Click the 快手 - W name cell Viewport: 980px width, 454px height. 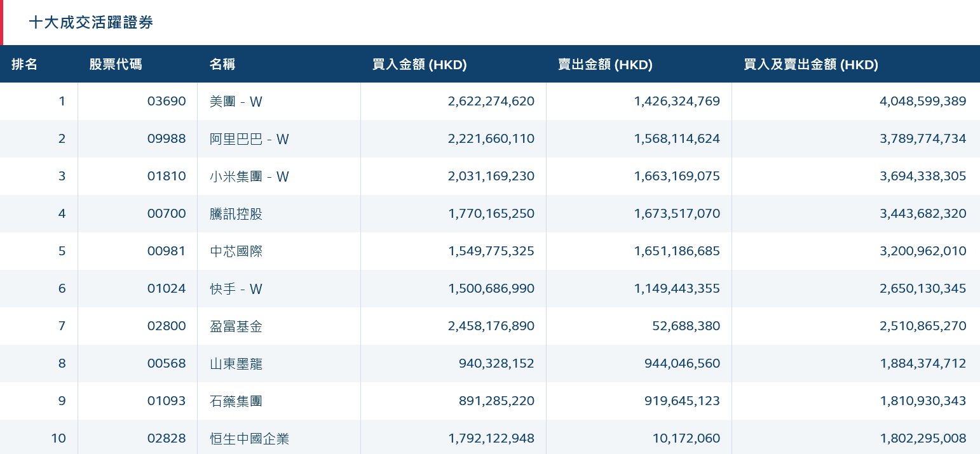click(236, 289)
